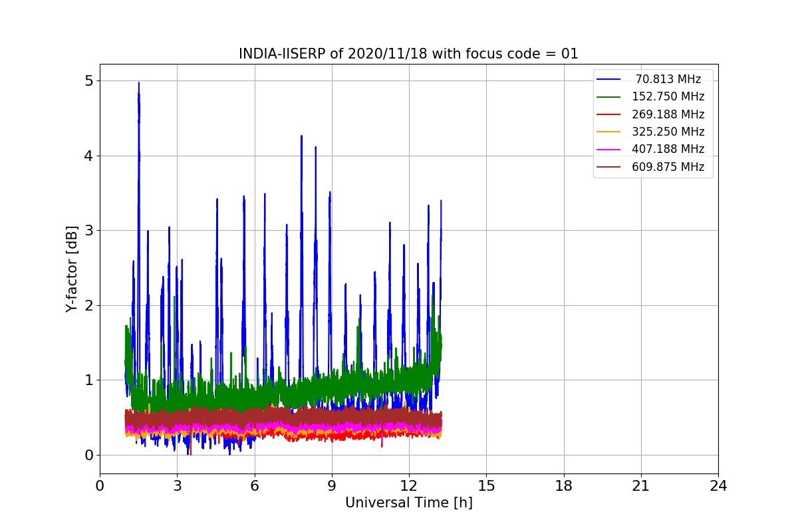The image size is (798, 532).
Task: Select the '152.750 MHz' legend entry
Action: point(668,96)
